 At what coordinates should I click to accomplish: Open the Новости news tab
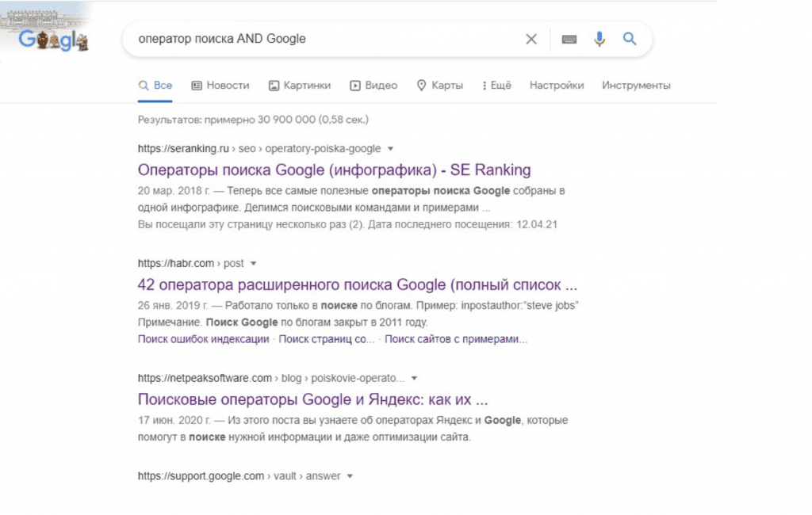pos(220,86)
